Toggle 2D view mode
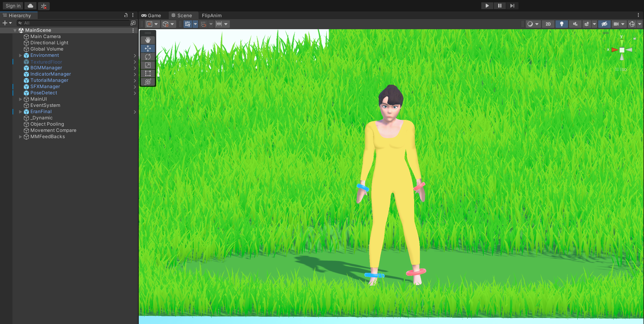Image resolution: width=644 pixels, height=324 pixels. [548, 24]
